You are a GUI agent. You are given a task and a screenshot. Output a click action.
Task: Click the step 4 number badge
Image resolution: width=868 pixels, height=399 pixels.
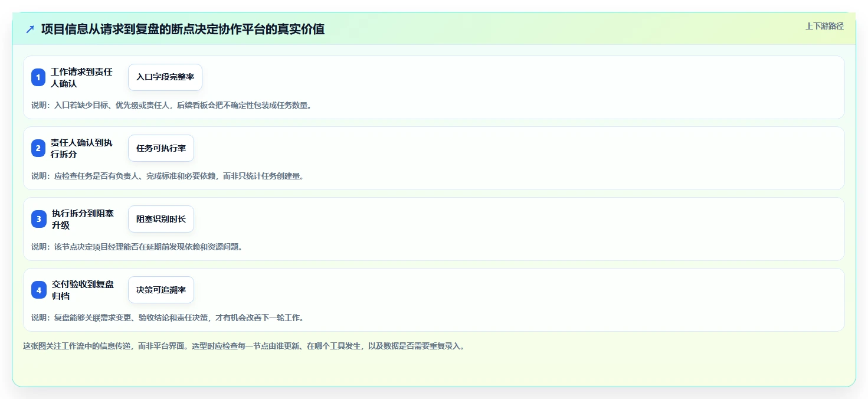tap(38, 290)
